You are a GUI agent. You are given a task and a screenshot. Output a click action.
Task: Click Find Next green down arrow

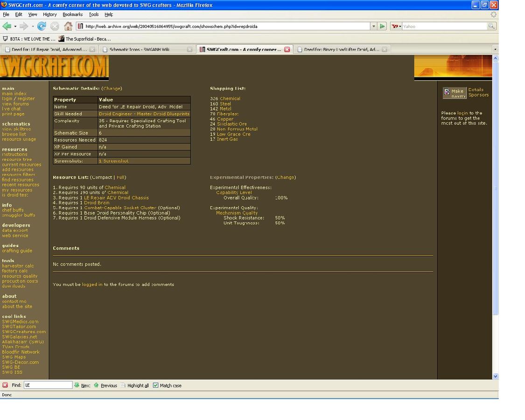click(77, 385)
